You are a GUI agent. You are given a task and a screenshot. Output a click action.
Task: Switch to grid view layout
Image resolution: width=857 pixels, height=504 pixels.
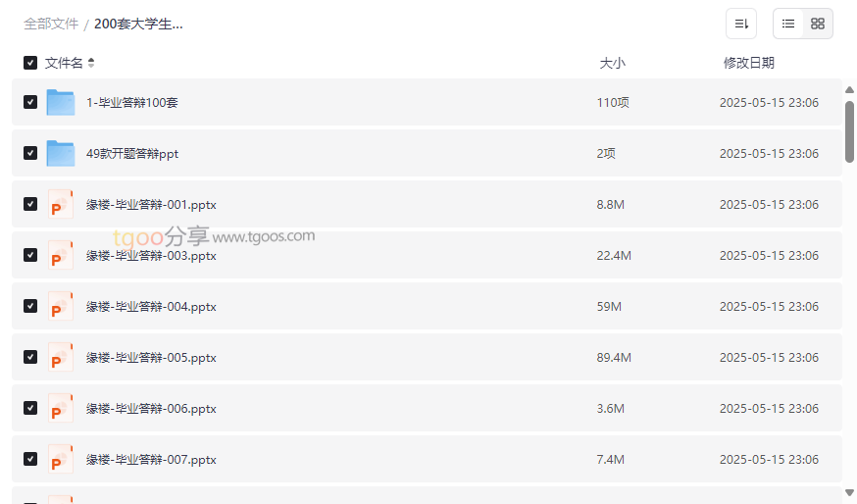818,24
